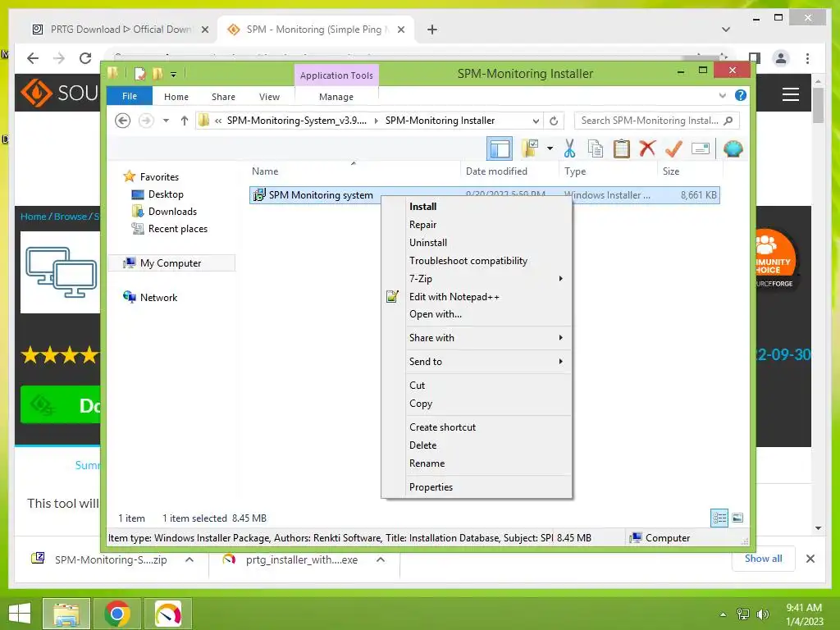Image resolution: width=840 pixels, height=630 pixels.
Task: Click the shell globe icon in toolbar
Action: 733,148
